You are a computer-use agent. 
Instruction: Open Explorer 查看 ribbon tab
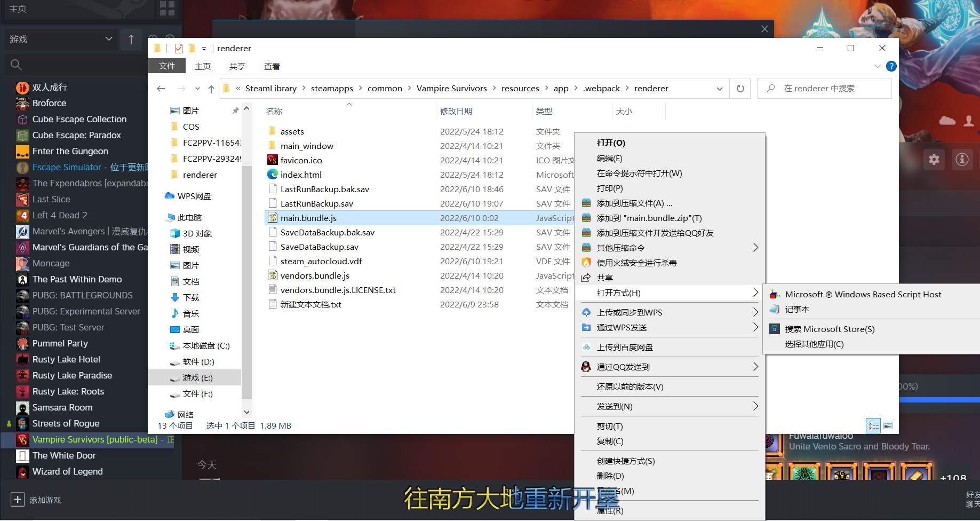point(272,66)
